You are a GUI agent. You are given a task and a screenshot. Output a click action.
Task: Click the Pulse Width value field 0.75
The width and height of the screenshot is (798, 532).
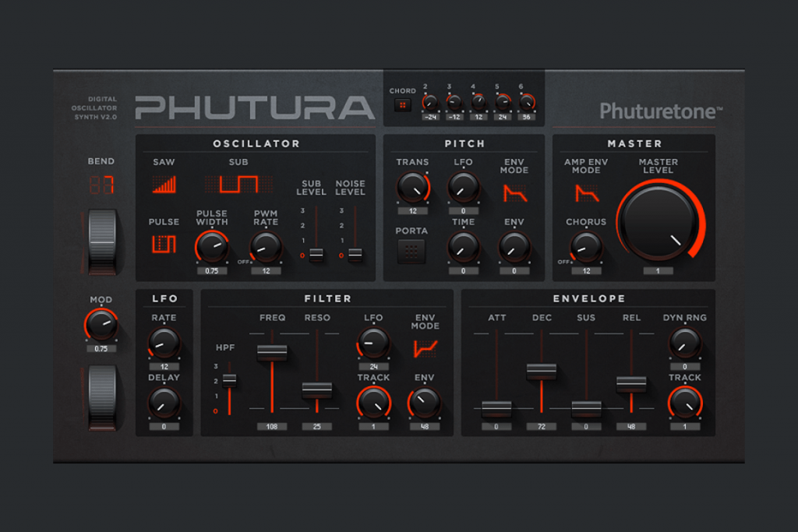212,271
